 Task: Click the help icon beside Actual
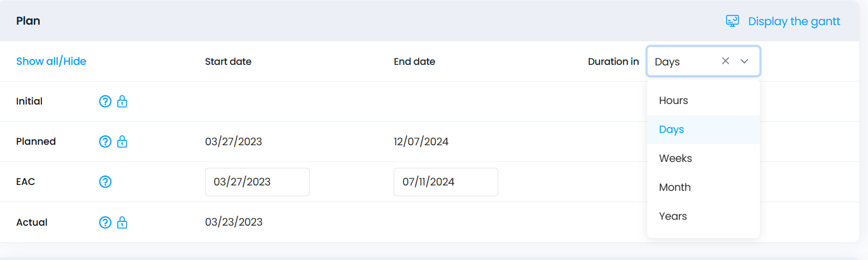point(105,222)
